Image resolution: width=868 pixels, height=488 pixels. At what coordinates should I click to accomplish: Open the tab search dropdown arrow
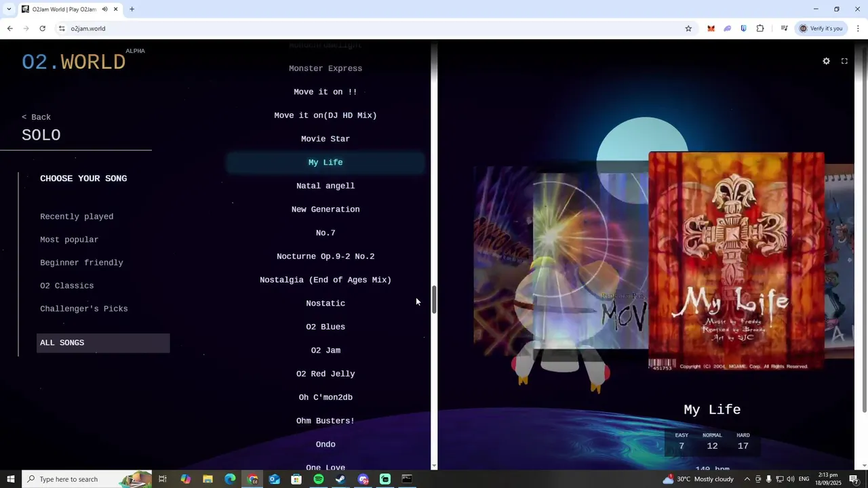[9, 9]
